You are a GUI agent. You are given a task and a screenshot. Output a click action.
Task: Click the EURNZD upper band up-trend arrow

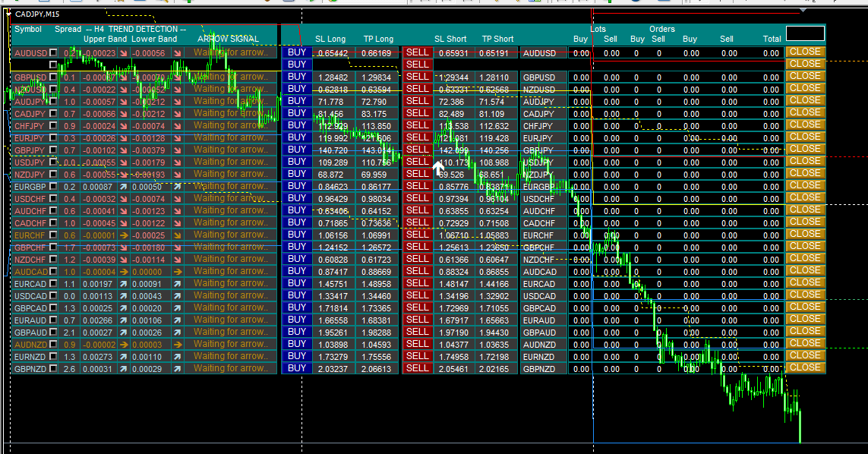tap(123, 357)
